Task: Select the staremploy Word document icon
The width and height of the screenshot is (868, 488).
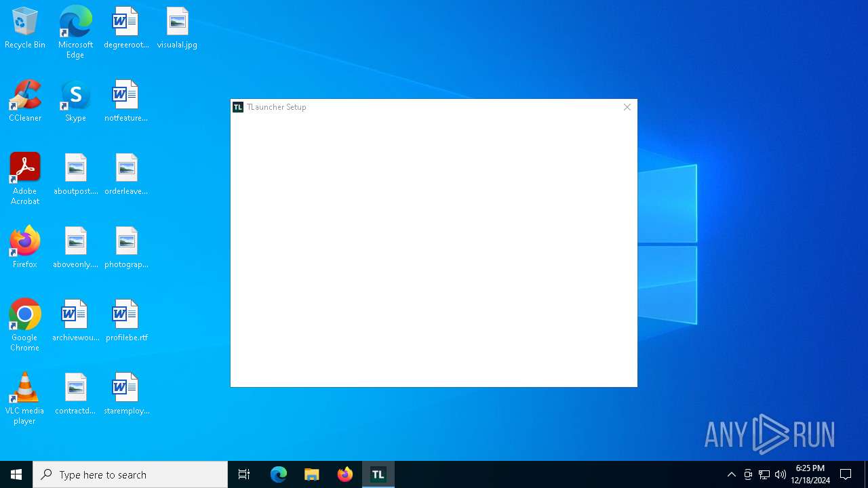Action: pyautogui.click(x=126, y=394)
